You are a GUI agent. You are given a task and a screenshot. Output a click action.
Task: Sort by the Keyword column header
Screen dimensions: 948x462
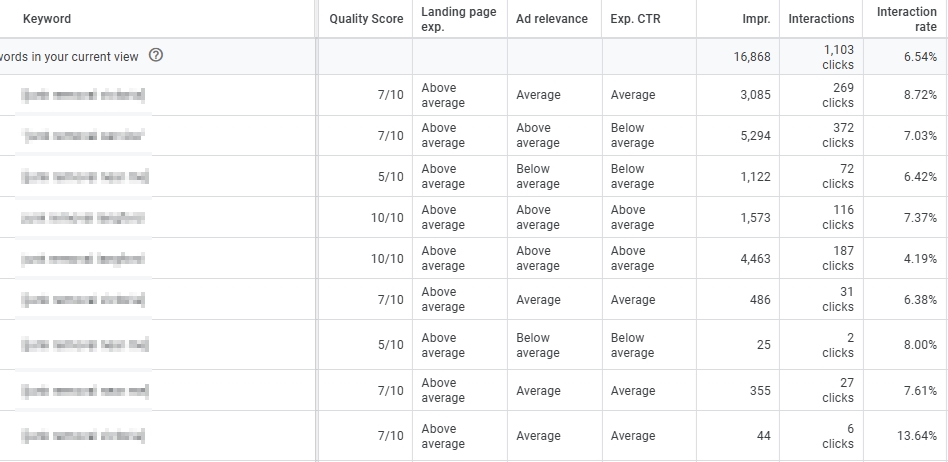[47, 19]
